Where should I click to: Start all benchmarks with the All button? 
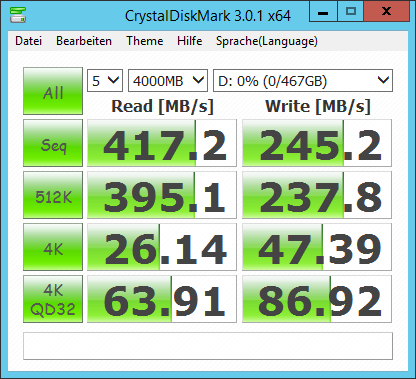tap(53, 91)
